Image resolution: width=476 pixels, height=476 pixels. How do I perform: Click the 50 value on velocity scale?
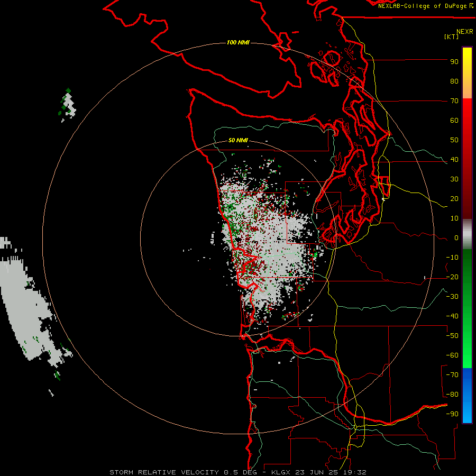coord(454,140)
